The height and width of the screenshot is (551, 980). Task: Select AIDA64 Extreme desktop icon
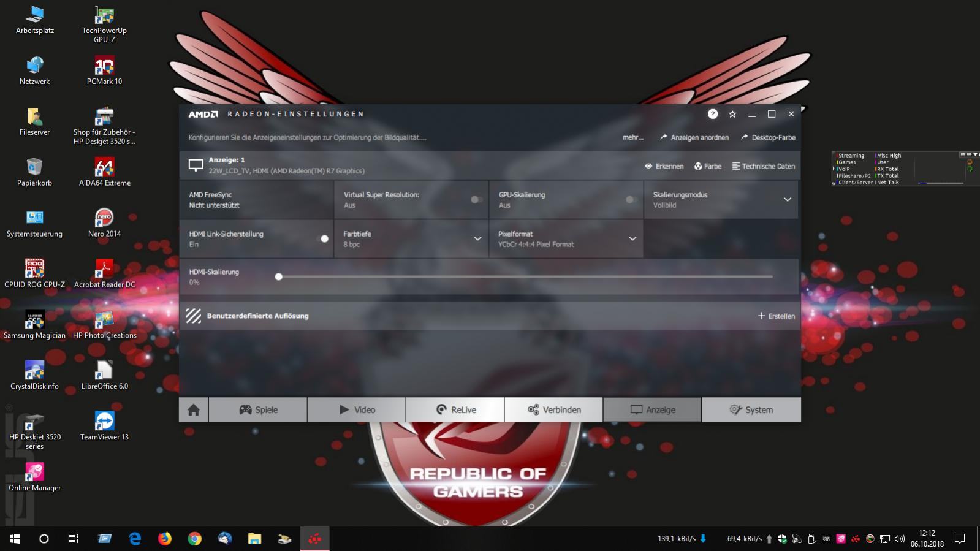pyautogui.click(x=104, y=172)
